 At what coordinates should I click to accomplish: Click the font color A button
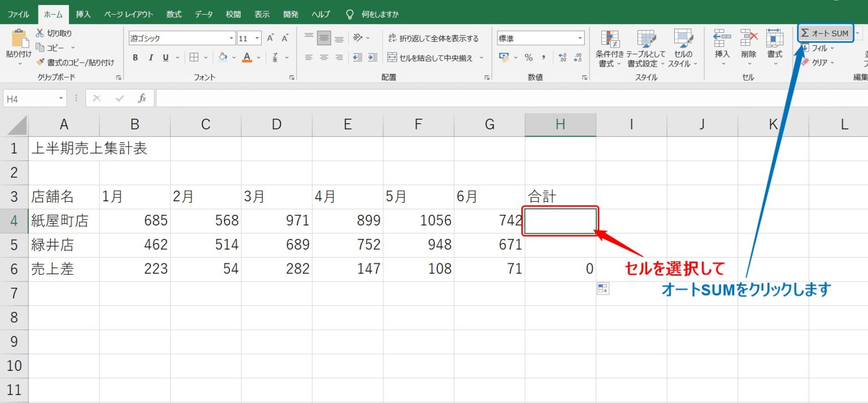[x=246, y=57]
